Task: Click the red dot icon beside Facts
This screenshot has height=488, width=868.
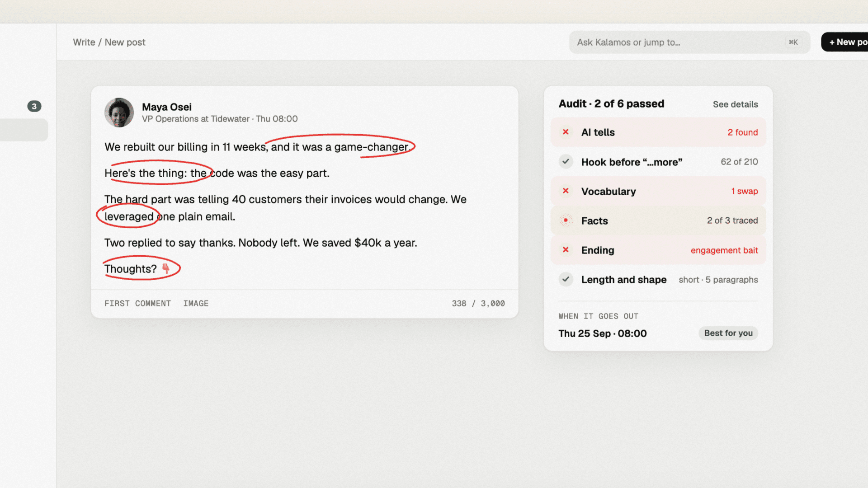Action: [x=566, y=220]
